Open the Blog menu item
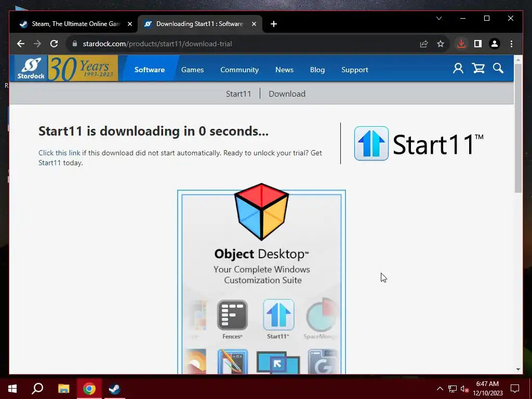 click(317, 70)
